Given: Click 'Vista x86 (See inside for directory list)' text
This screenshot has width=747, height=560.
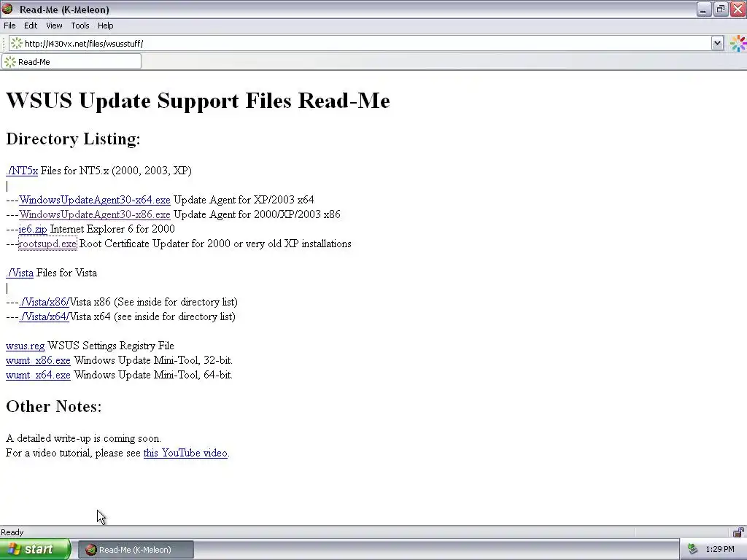Looking at the screenshot, I should (154, 302).
